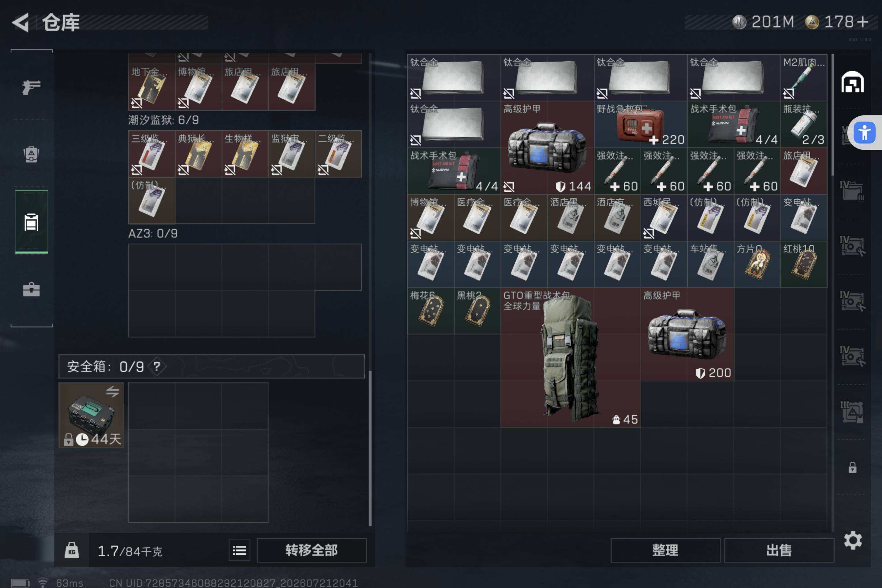Switch to the armor vest sidebar tab
Screen dimensions: 882x588
click(x=32, y=154)
